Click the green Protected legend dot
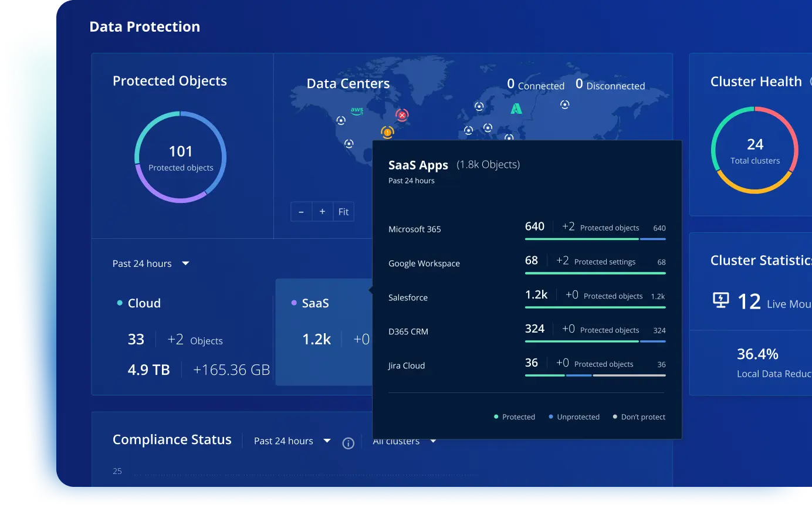 tap(496, 416)
